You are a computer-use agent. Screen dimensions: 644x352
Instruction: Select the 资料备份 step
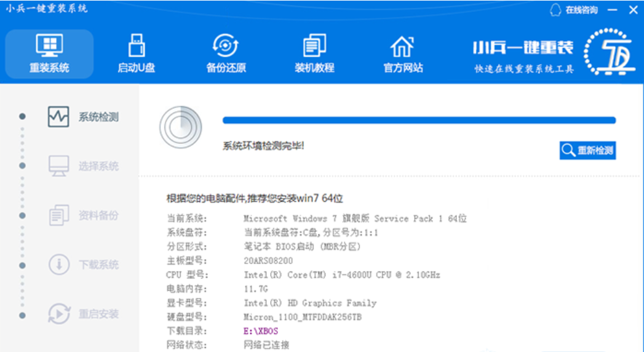(84, 215)
